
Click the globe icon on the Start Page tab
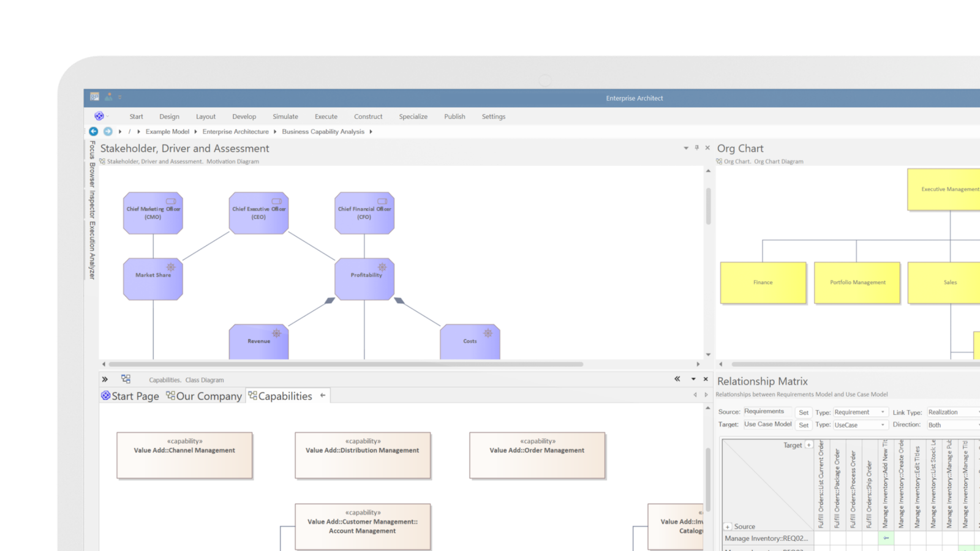[104, 396]
